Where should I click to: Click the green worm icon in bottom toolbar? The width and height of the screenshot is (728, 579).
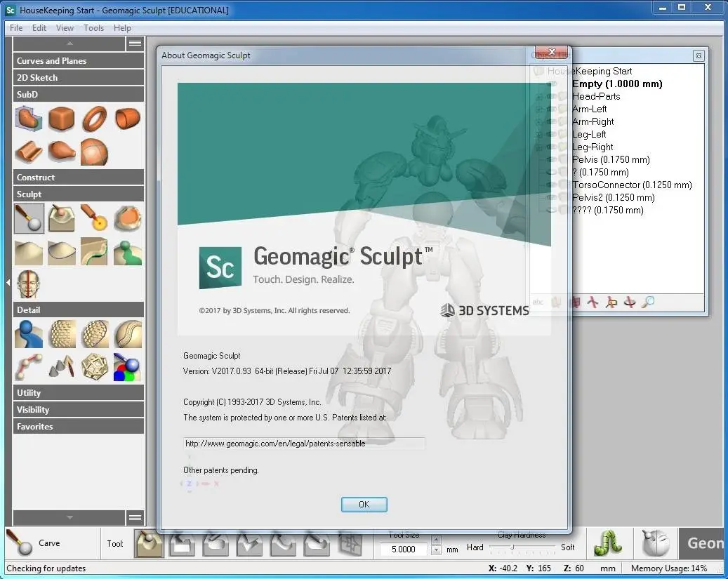click(x=609, y=543)
